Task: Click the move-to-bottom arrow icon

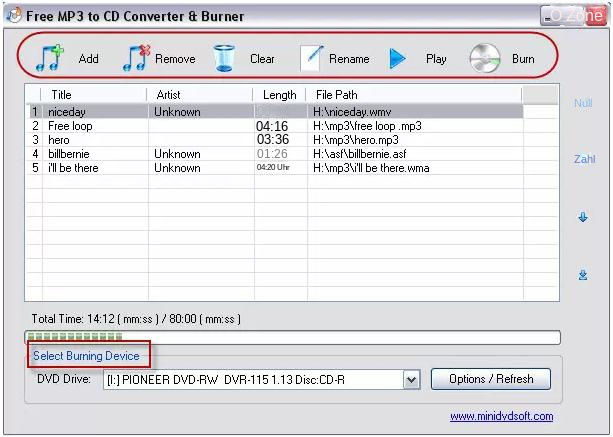Action: coord(583,275)
